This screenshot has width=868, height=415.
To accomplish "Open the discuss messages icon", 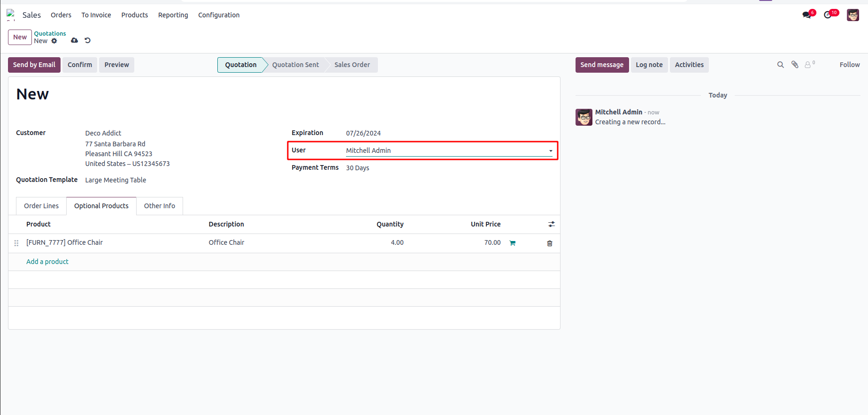I will (x=807, y=15).
